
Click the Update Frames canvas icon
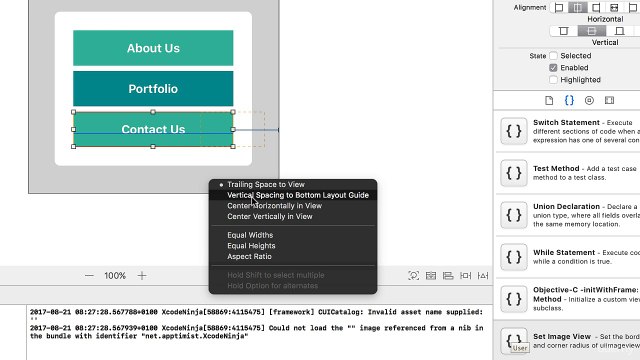[413, 276]
